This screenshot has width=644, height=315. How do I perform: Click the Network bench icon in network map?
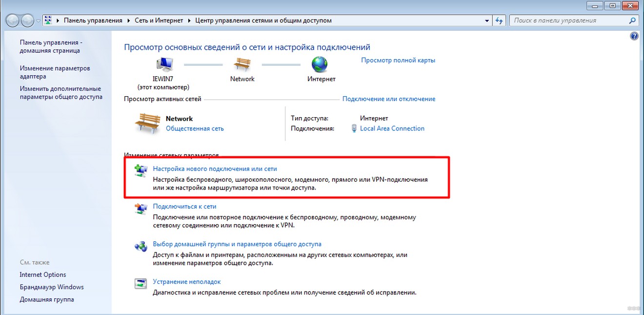[242, 64]
